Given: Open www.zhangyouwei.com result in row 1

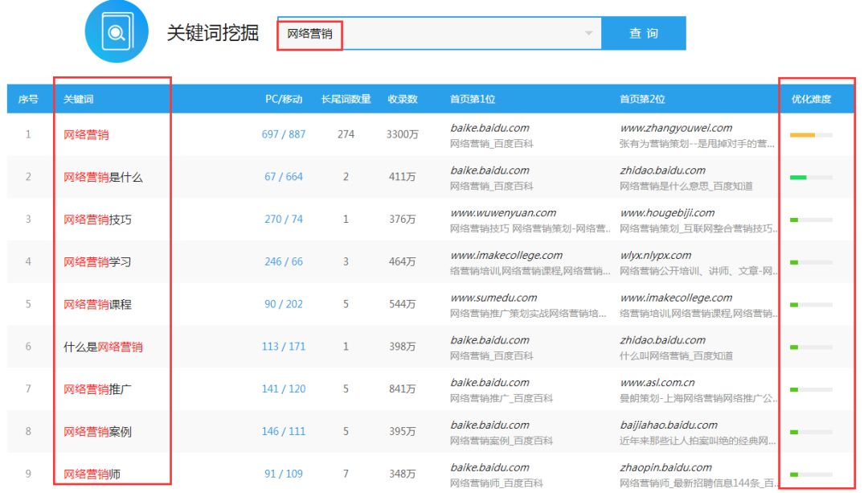Looking at the screenshot, I should tap(676, 128).
